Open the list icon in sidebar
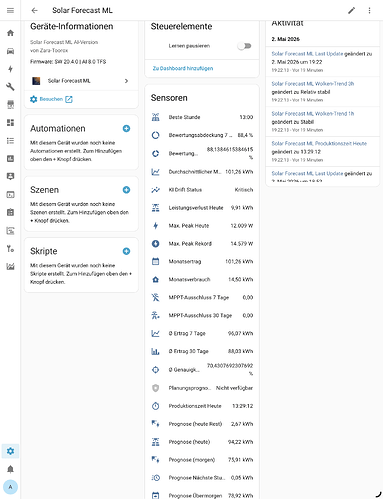 point(10,141)
